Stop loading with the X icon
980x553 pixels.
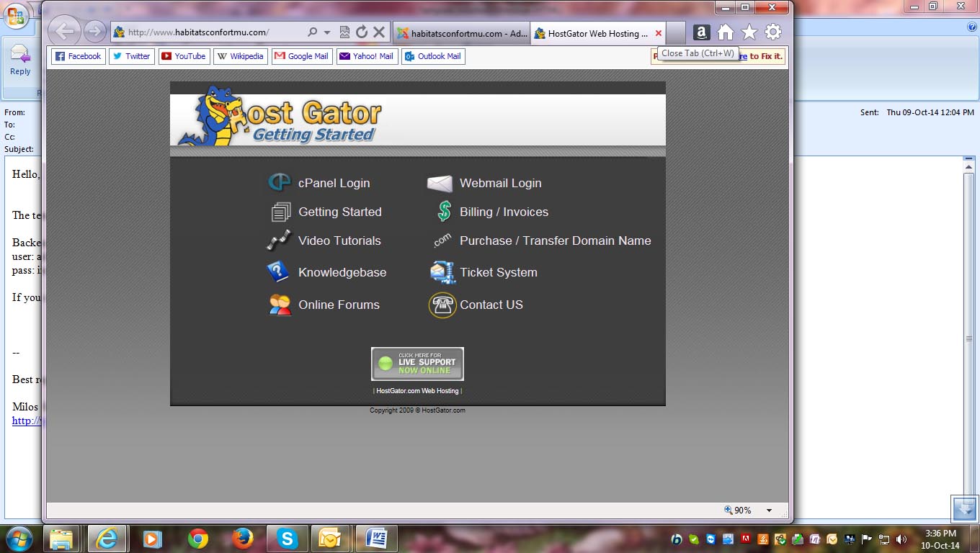tap(379, 32)
